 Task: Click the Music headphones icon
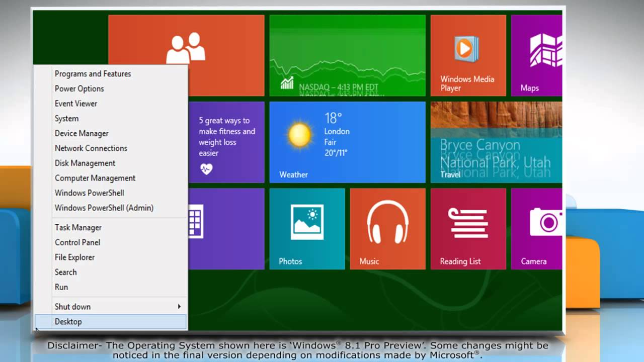click(x=388, y=222)
